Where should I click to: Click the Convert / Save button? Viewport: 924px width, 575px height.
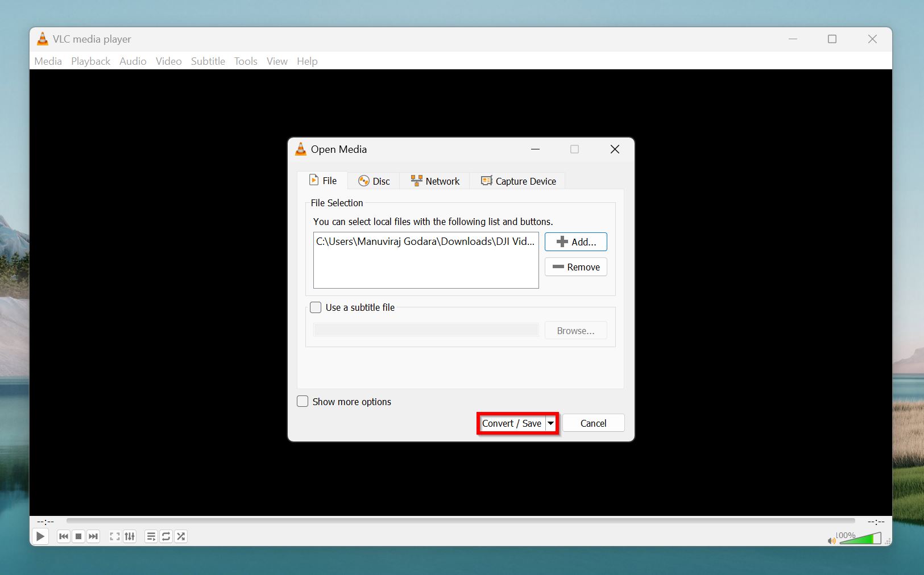coord(512,423)
